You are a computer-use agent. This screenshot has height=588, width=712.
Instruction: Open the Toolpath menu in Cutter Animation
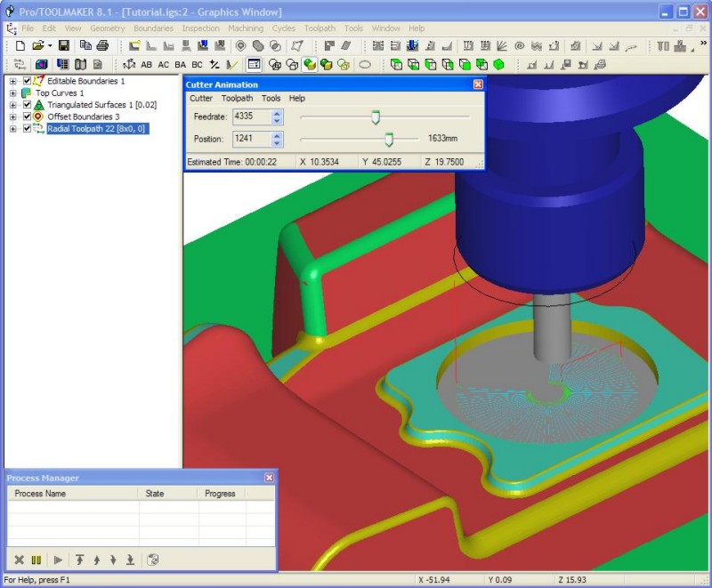(x=237, y=98)
